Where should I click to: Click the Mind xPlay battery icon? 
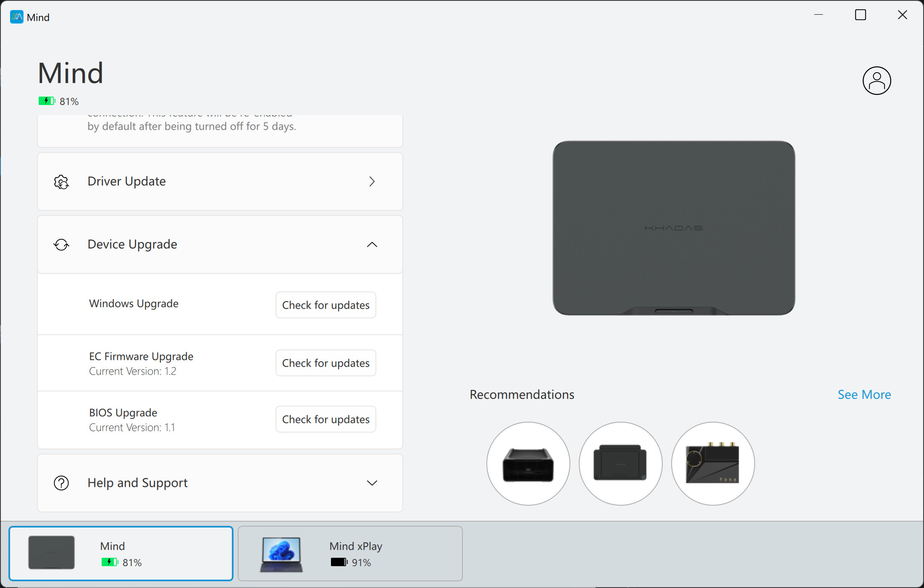tap(339, 562)
